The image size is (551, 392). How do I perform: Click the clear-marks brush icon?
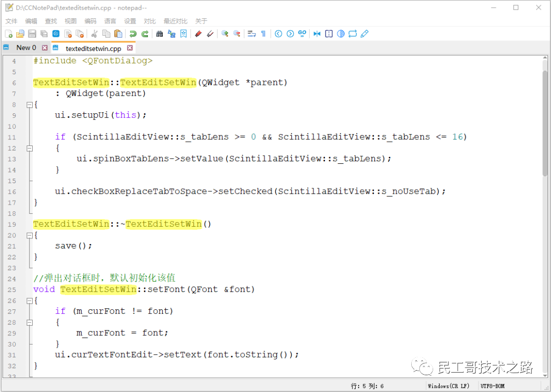(x=210, y=34)
